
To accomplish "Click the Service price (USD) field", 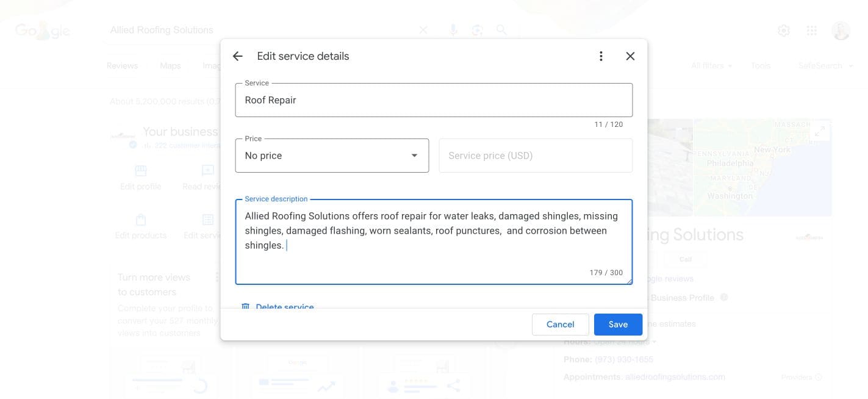I will 536,156.
